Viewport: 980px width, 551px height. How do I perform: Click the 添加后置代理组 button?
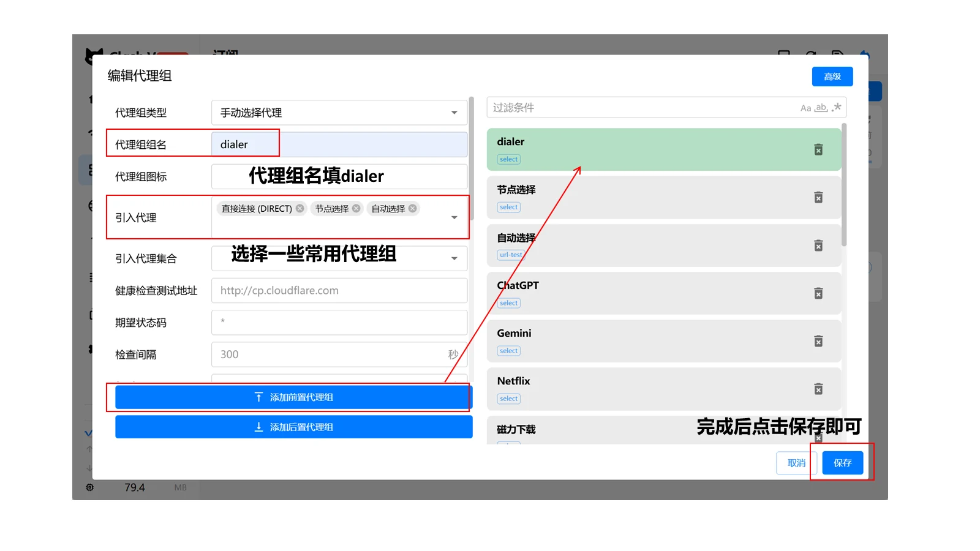click(294, 427)
